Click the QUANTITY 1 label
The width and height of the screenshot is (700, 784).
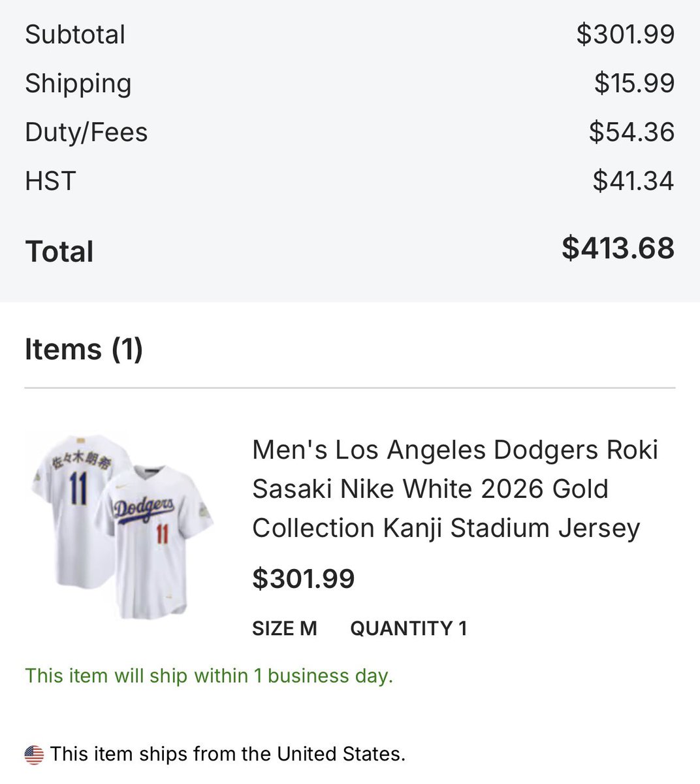409,629
